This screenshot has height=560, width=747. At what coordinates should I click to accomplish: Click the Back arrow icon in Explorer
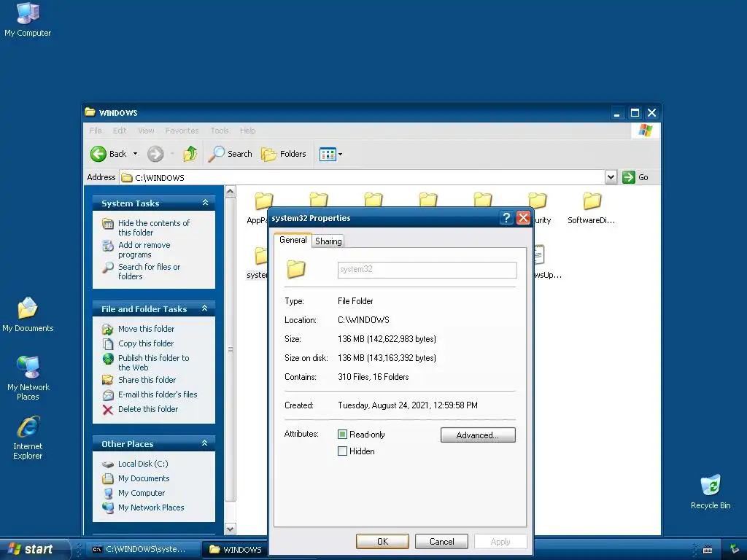[x=98, y=154]
